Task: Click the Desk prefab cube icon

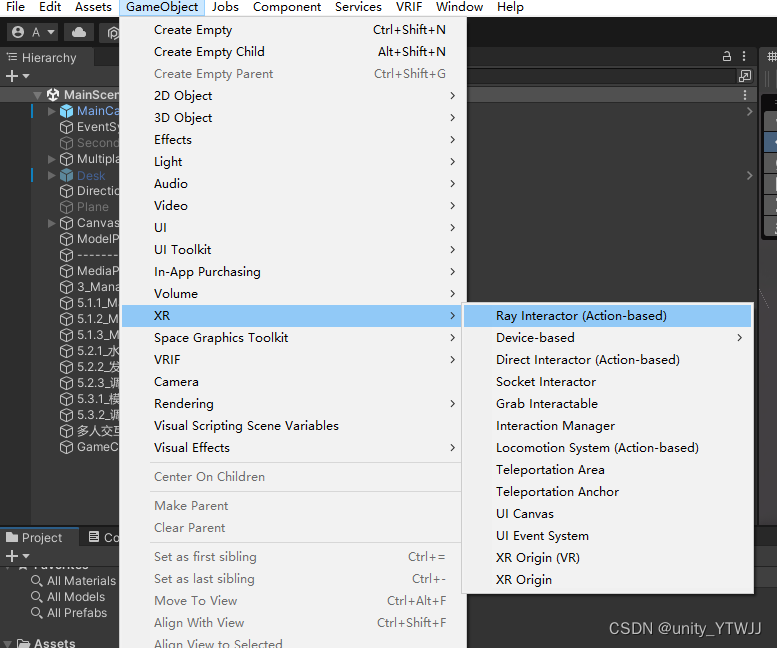Action: point(66,175)
